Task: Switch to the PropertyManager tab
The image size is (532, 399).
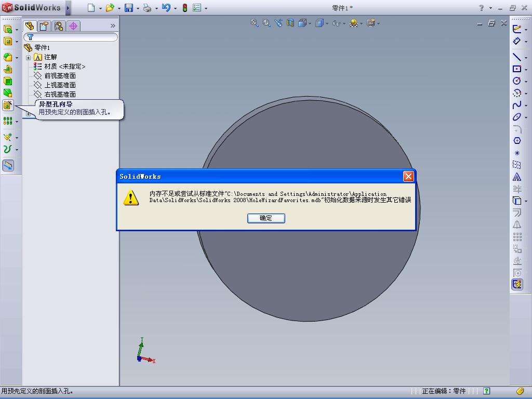Action: tap(44, 26)
